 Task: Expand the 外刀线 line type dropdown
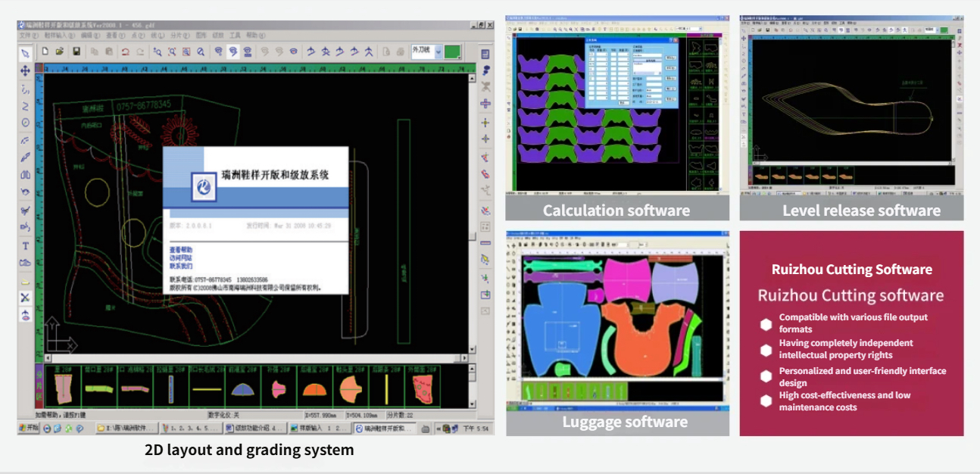tap(435, 51)
